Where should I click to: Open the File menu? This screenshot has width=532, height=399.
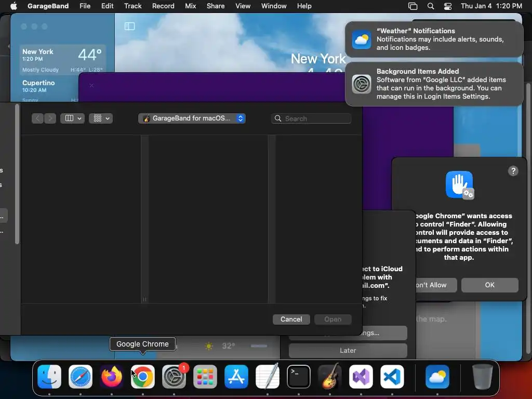tap(85, 6)
